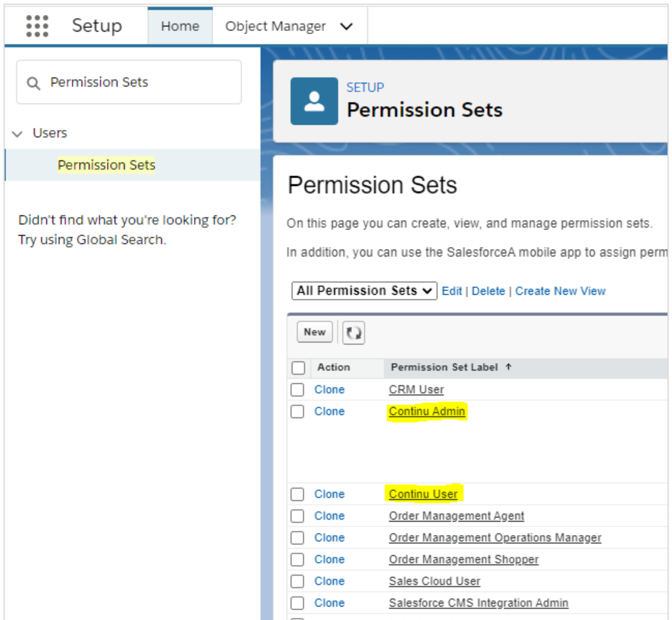Clone the Order Management Agent permission set
The image size is (672, 620).
[x=329, y=516]
